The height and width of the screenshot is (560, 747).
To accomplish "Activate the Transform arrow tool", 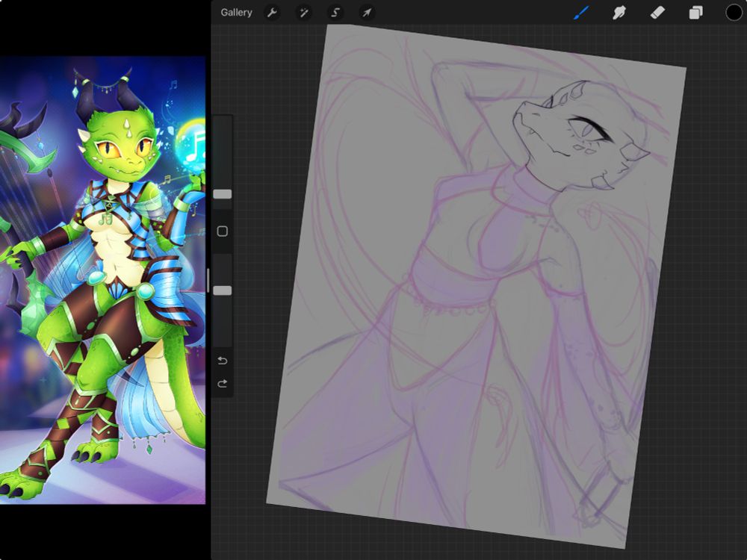I will tap(367, 13).
